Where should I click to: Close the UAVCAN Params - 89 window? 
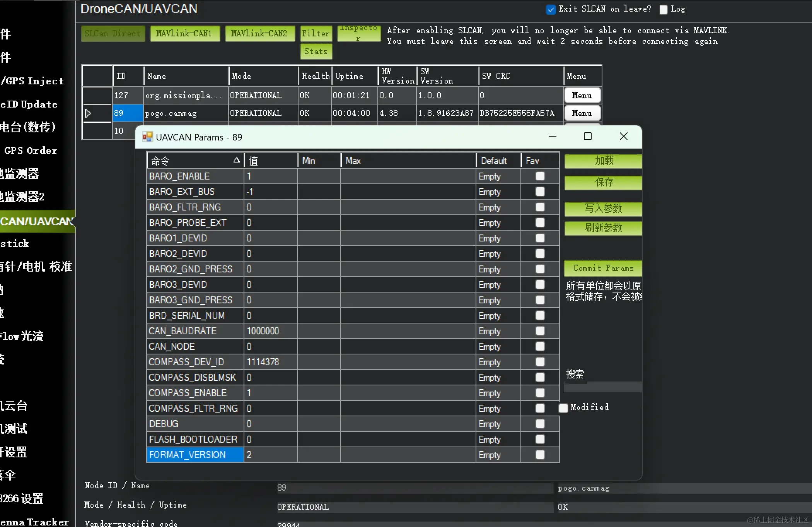pos(623,137)
